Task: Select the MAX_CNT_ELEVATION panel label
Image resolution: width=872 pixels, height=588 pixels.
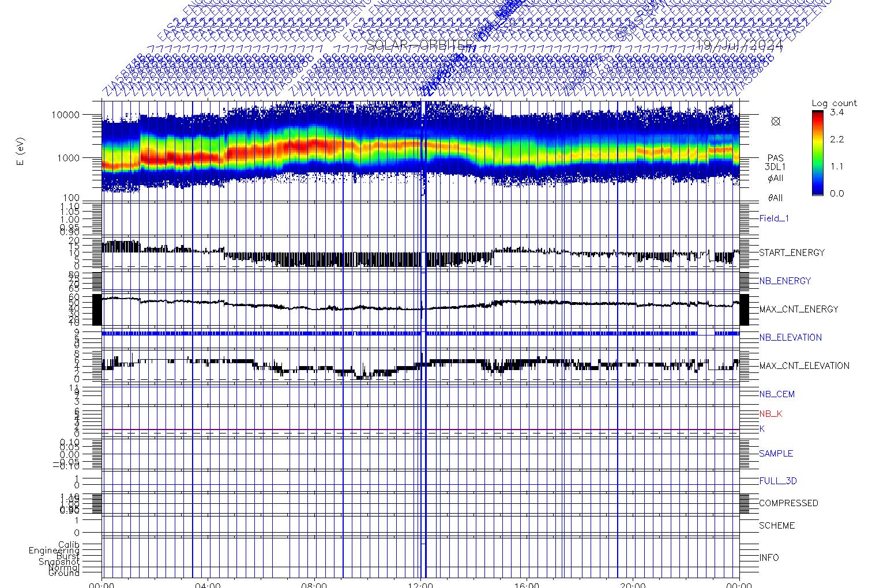Action: pos(804,365)
